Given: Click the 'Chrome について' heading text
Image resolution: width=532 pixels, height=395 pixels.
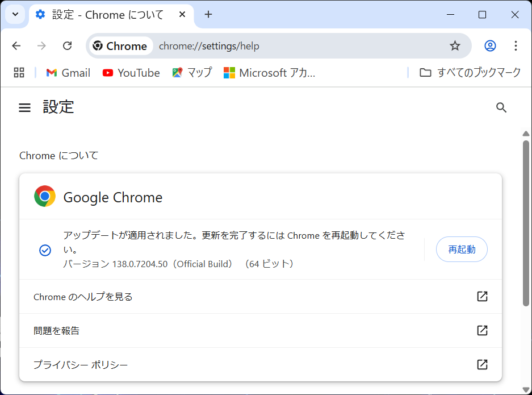Looking at the screenshot, I should point(58,156).
